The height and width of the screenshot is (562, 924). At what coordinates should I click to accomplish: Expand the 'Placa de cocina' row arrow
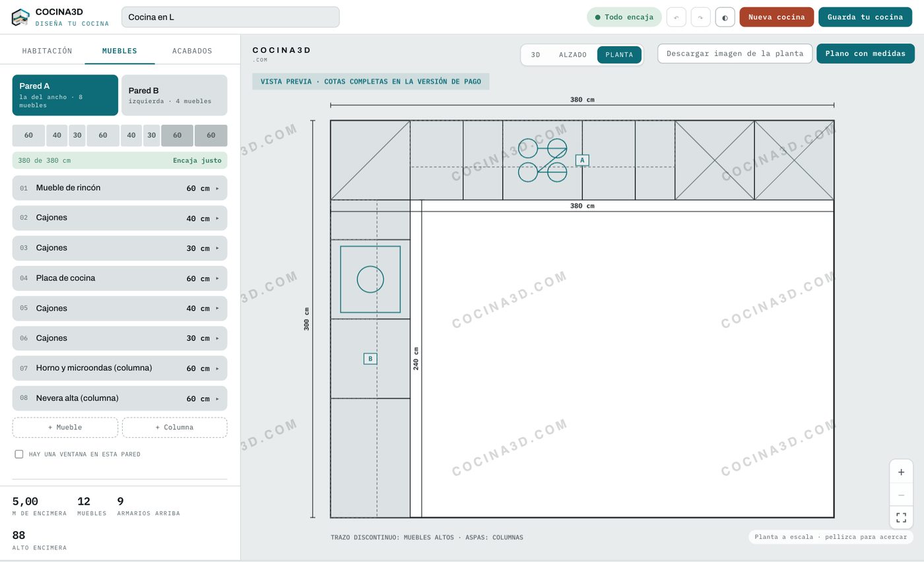217,278
